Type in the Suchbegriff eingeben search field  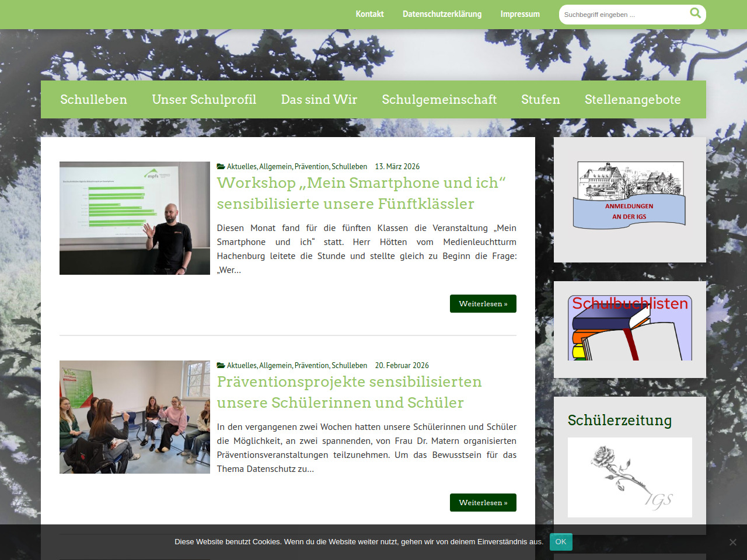[x=622, y=15]
